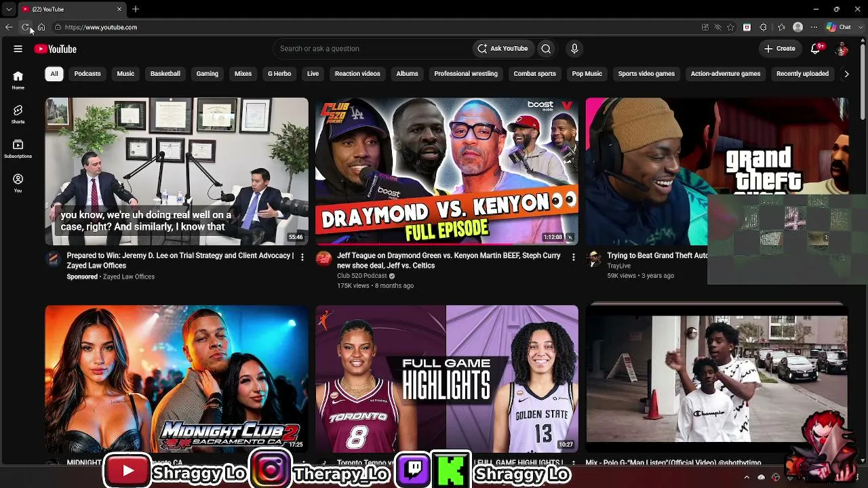Screen dimensions: 868x488
Task: Open a new browser tab
Action: point(136,9)
